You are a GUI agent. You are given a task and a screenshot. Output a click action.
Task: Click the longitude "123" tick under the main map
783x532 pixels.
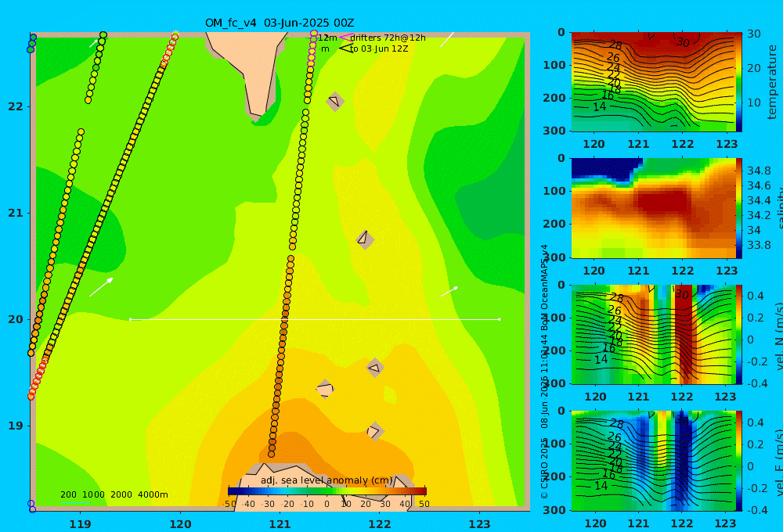point(480,524)
